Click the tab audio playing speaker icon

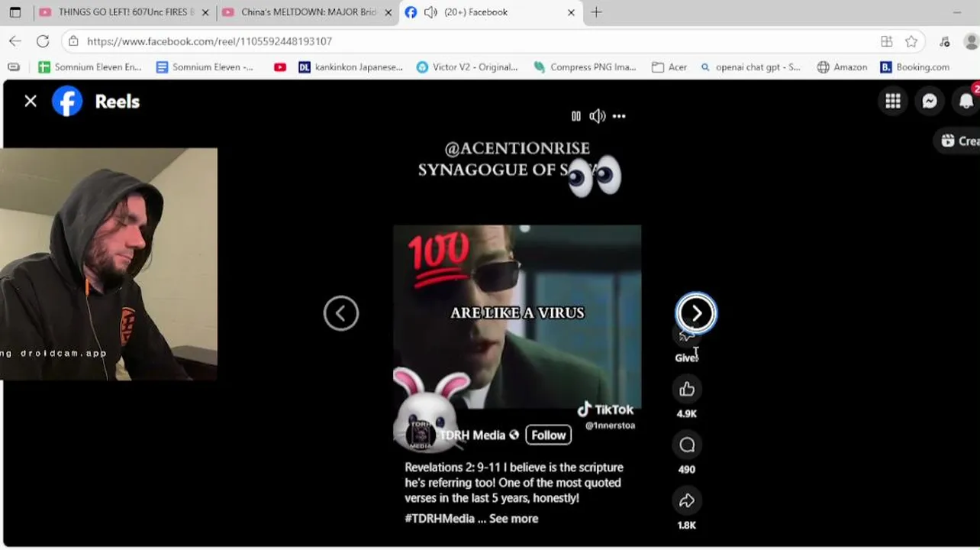(x=430, y=12)
